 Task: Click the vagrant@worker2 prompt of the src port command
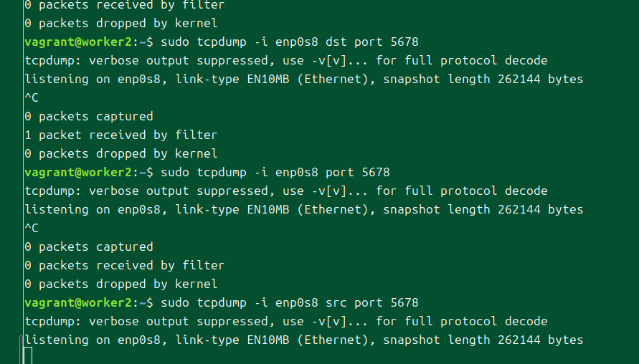tap(79, 302)
